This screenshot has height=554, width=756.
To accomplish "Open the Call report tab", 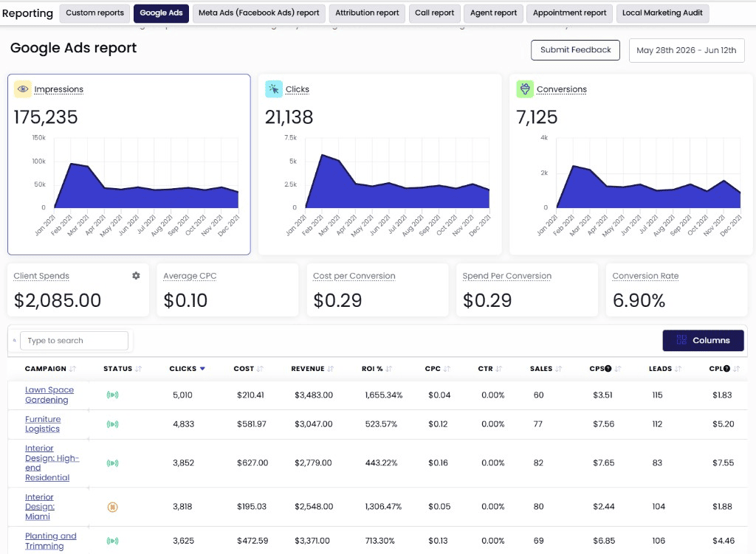I will [434, 13].
